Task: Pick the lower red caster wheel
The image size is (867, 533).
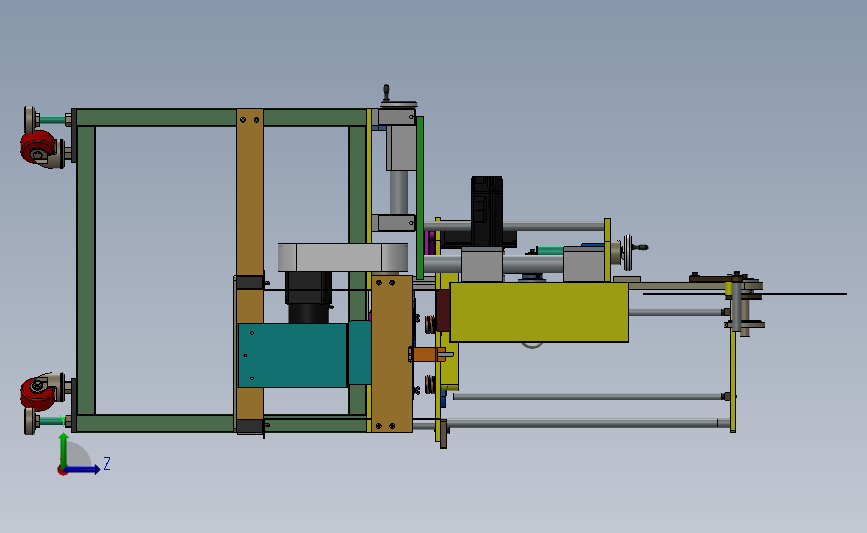Action: pos(38,392)
